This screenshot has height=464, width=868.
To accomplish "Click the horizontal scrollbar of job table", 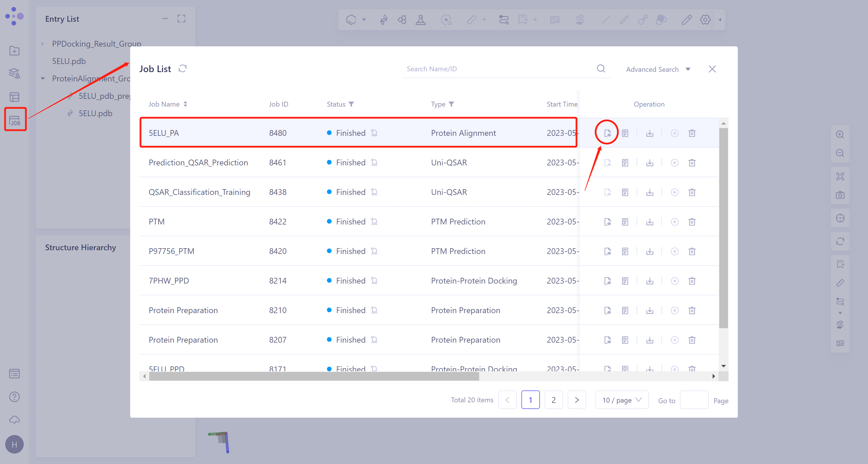I will point(313,376).
